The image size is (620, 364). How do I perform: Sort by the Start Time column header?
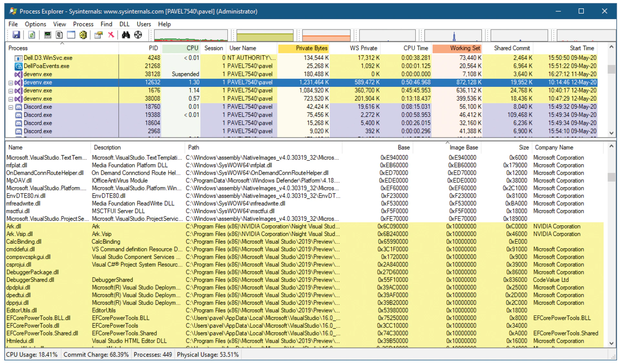click(x=565, y=48)
